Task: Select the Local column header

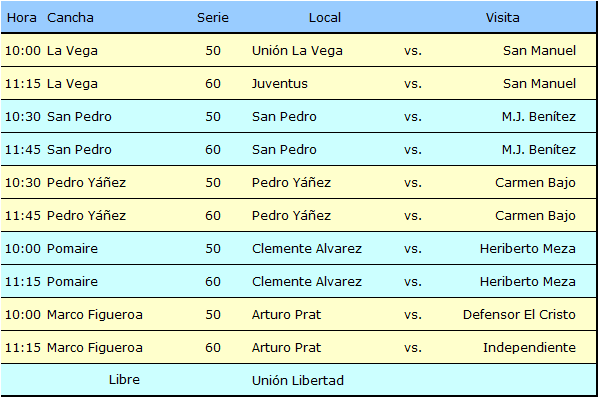Action: (325, 18)
